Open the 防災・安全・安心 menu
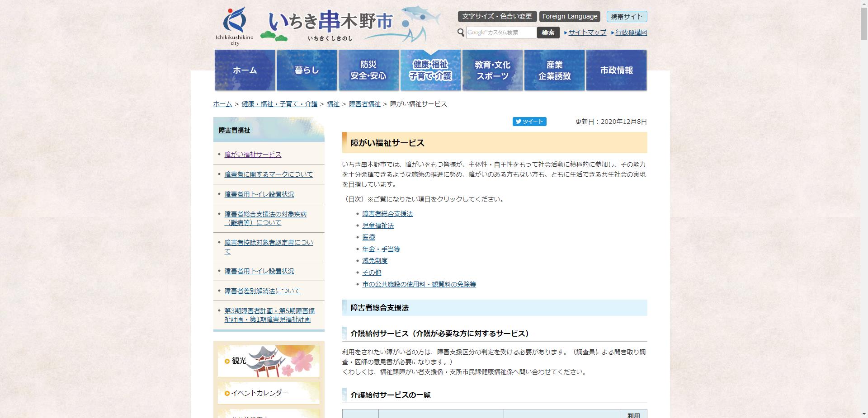 coord(368,70)
